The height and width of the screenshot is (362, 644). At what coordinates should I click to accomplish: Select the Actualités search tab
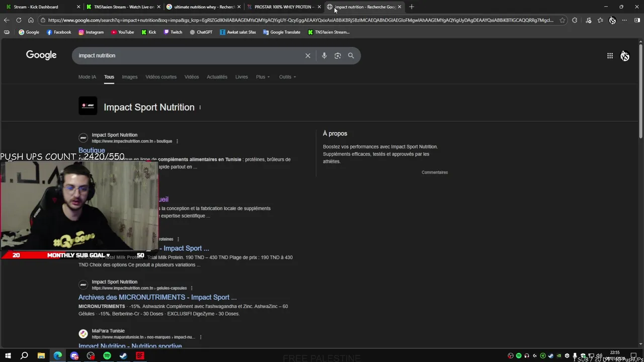pos(217,77)
